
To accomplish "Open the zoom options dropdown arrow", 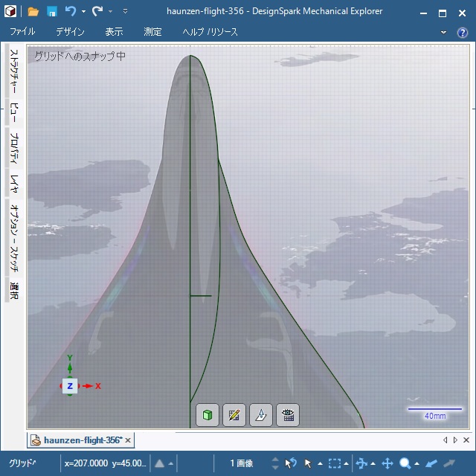I will point(416,463).
